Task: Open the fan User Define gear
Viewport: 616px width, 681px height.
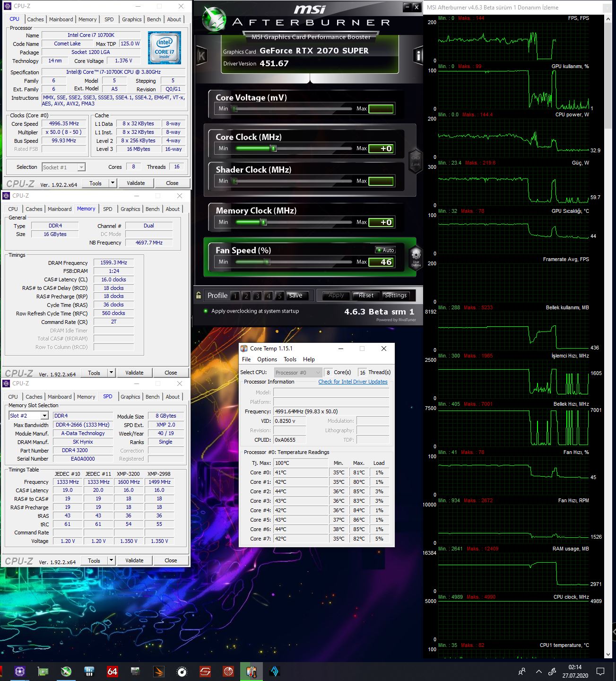Action: pos(416,257)
